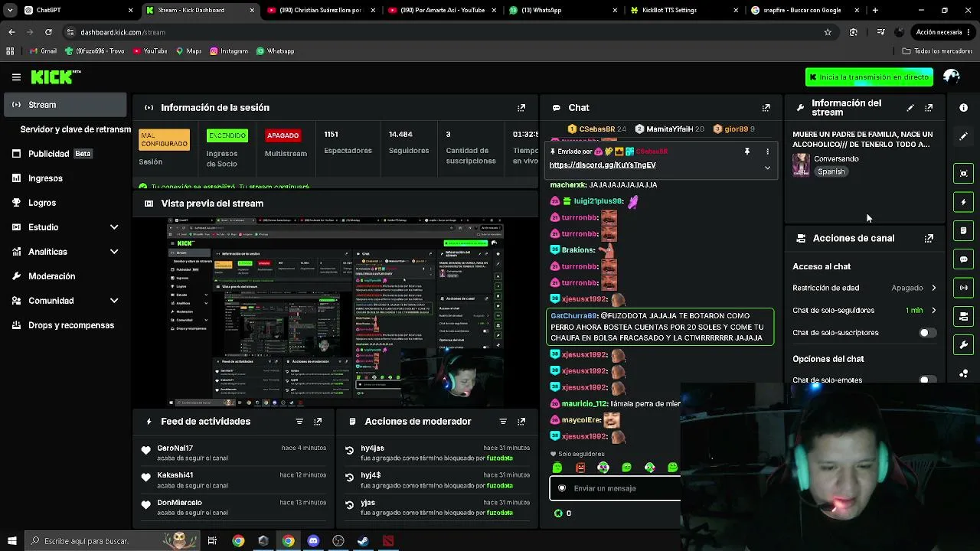Image resolution: width=980 pixels, height=551 pixels.
Task: Open Publicidad Beta in the sidebar
Action: pos(65,154)
